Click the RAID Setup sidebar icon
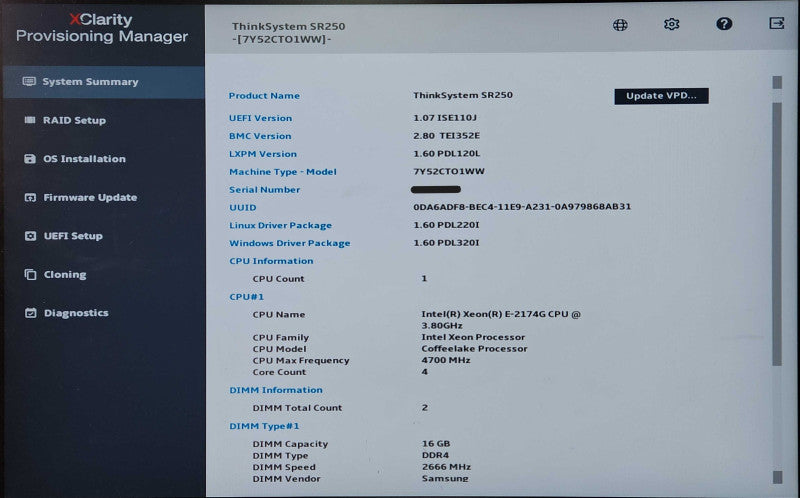 tap(30, 120)
